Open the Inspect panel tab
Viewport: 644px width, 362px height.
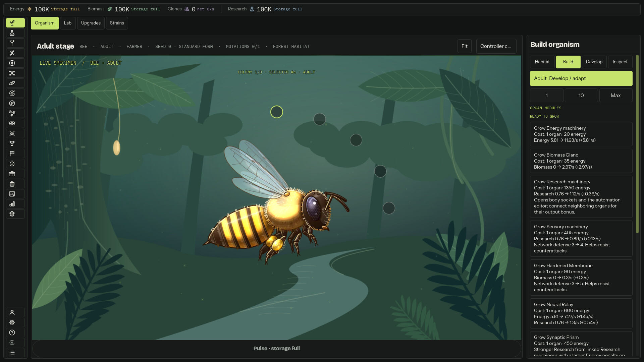pos(620,62)
